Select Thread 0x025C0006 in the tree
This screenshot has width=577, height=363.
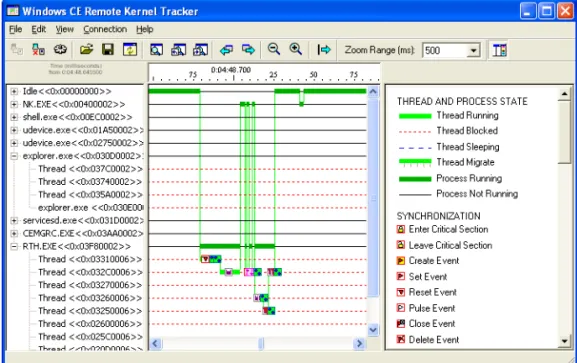[x=90, y=337]
